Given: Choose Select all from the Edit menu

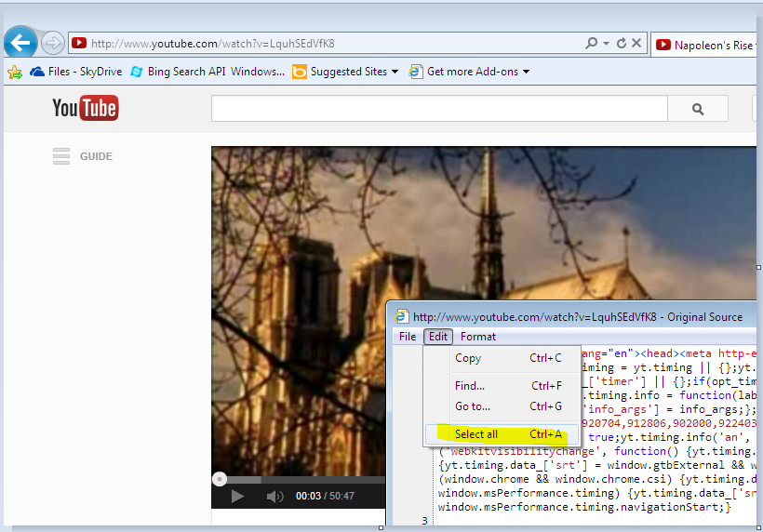Looking at the screenshot, I should 502,434.
